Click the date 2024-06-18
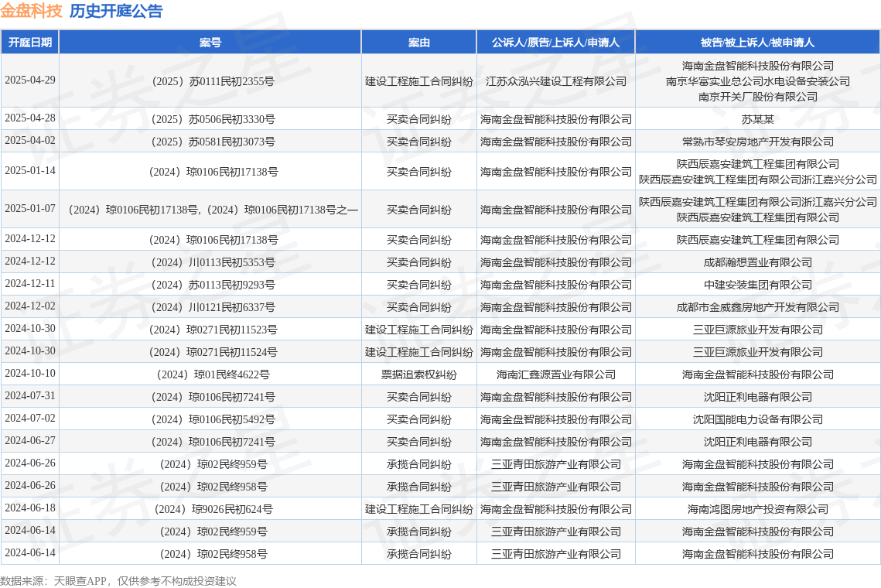This screenshot has height=588, width=881. pos(30,508)
